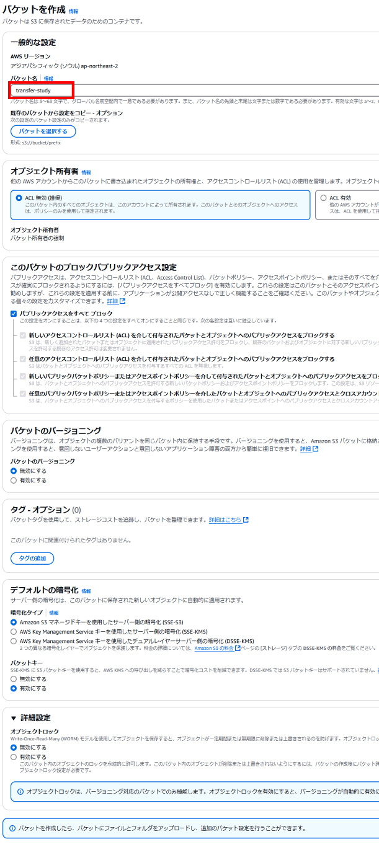This screenshot has height=868, width=379.
Task: Open 情報 link beside バケットを作成 title
Action: pyautogui.click(x=73, y=11)
